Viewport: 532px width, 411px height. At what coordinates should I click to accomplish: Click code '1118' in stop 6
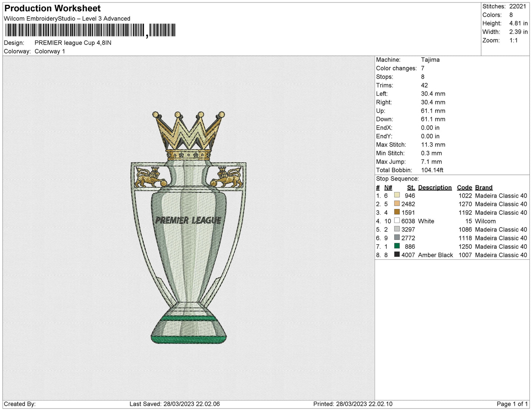465,238
